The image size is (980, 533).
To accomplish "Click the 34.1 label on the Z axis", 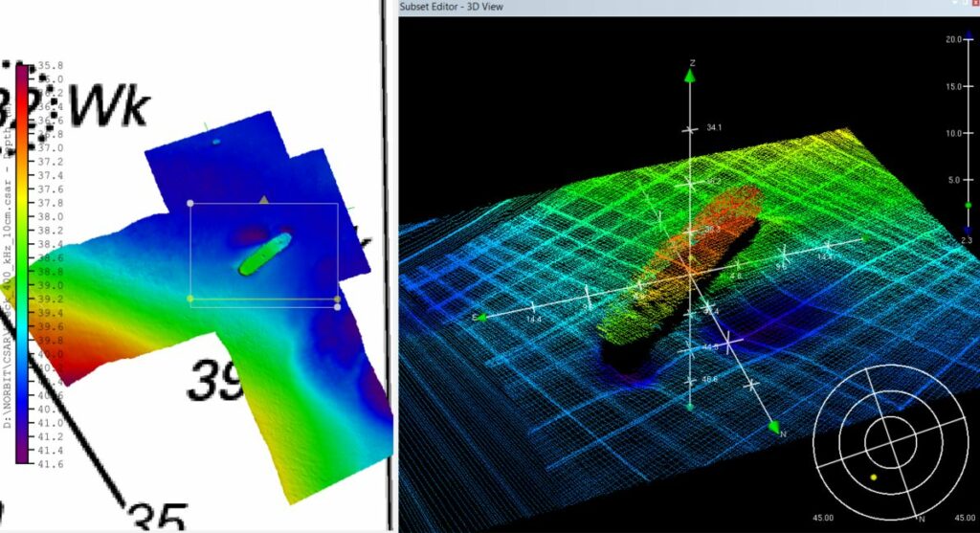I will 714,127.
